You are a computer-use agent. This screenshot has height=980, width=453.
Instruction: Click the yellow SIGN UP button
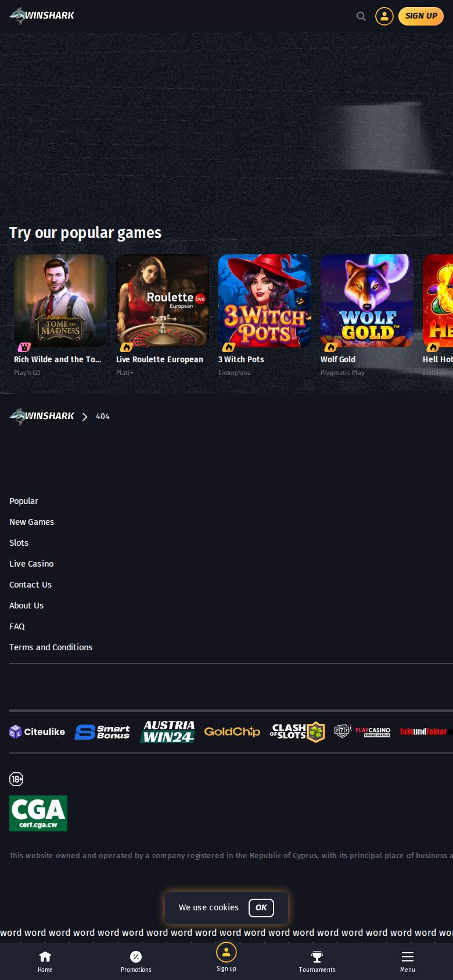tap(421, 16)
